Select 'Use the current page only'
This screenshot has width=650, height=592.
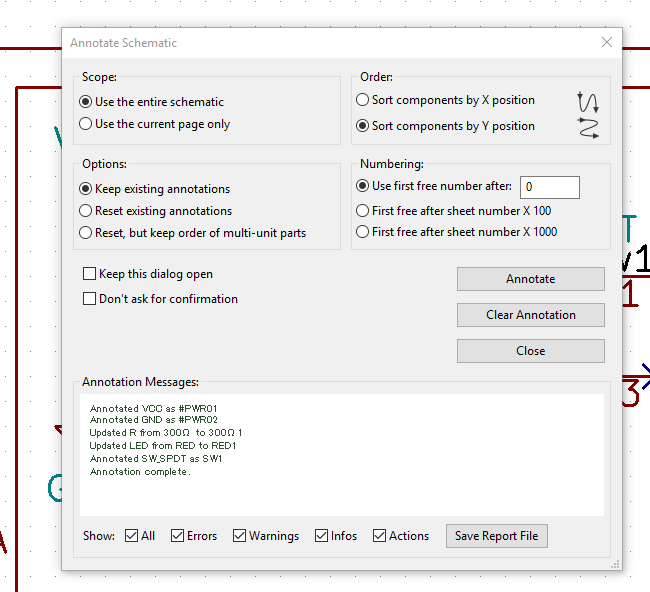click(x=154, y=124)
